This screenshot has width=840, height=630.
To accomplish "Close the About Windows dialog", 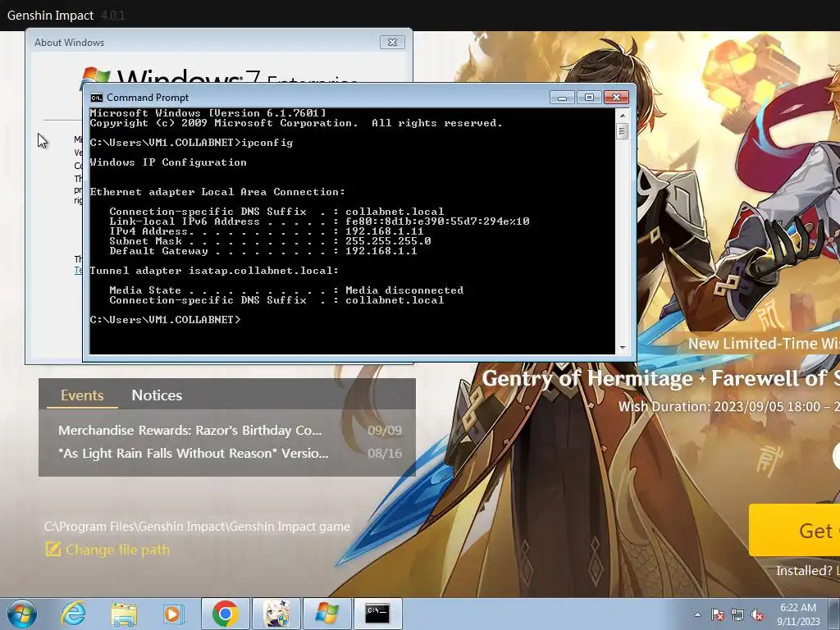I will (392, 43).
